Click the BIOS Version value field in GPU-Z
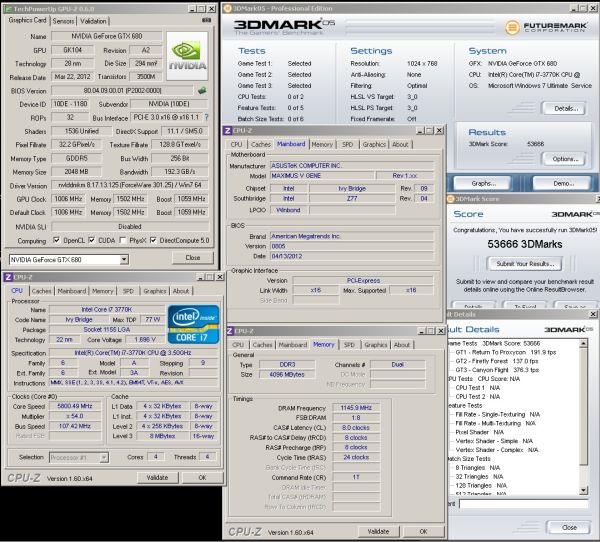The width and height of the screenshot is (600, 542). point(122,90)
